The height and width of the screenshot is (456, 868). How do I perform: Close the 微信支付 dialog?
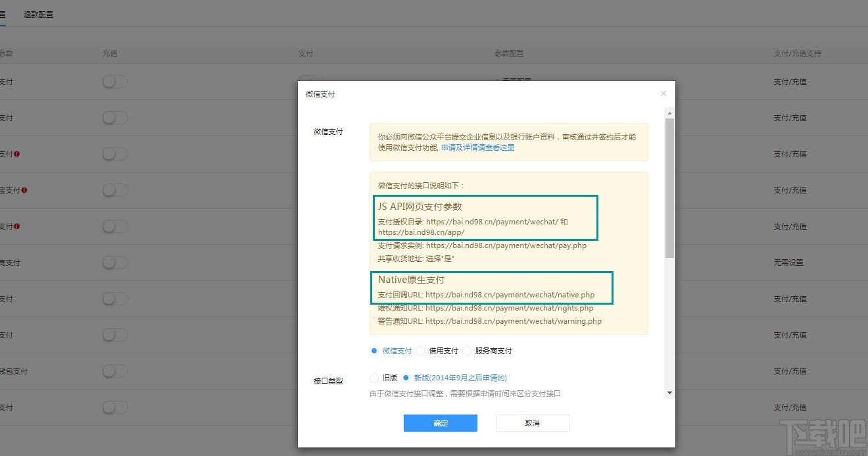point(663,93)
